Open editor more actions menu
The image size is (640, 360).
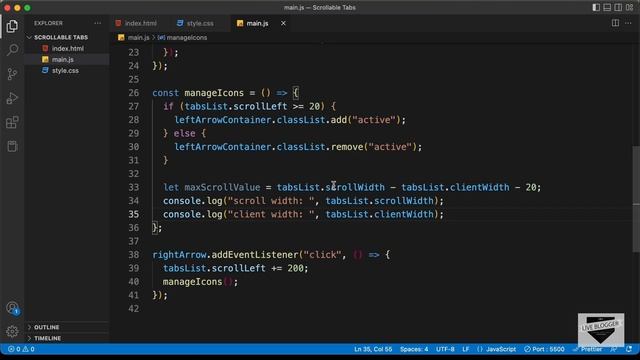(x=628, y=23)
